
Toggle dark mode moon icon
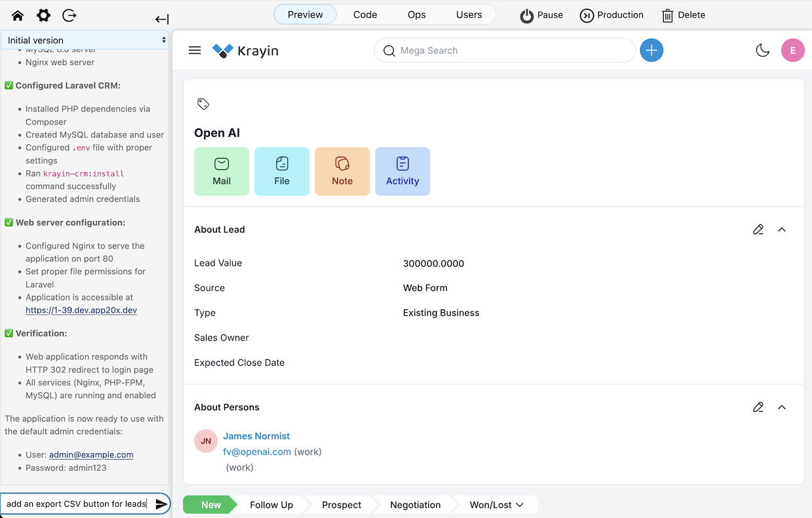[x=763, y=50]
